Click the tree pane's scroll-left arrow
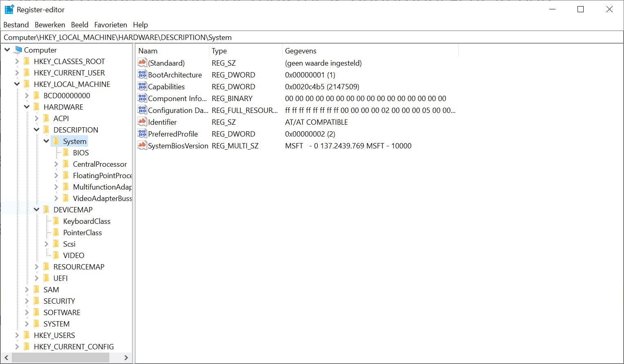This screenshot has width=624, height=364. pos(6,357)
